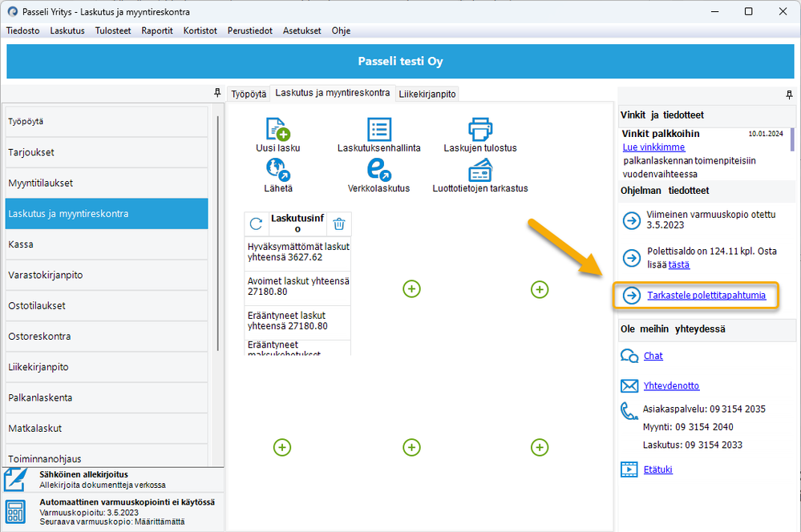The width and height of the screenshot is (801, 532).
Task: Add widget via bottom-left green plus
Action: click(x=282, y=447)
